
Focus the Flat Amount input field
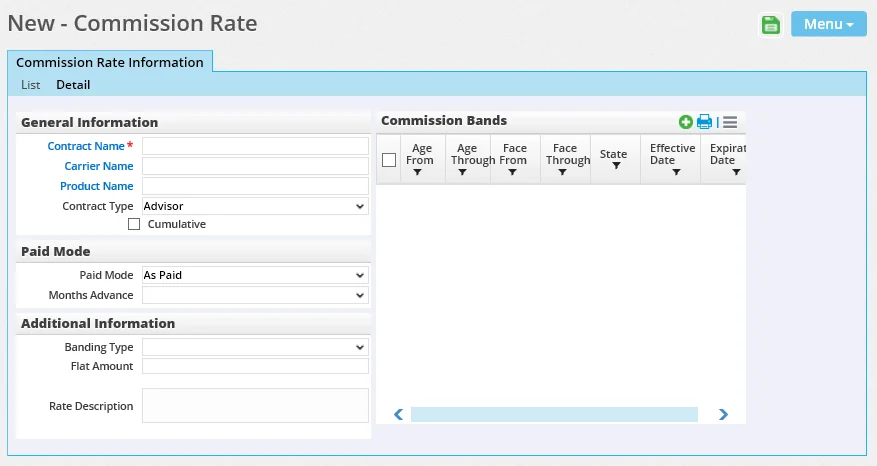point(255,366)
